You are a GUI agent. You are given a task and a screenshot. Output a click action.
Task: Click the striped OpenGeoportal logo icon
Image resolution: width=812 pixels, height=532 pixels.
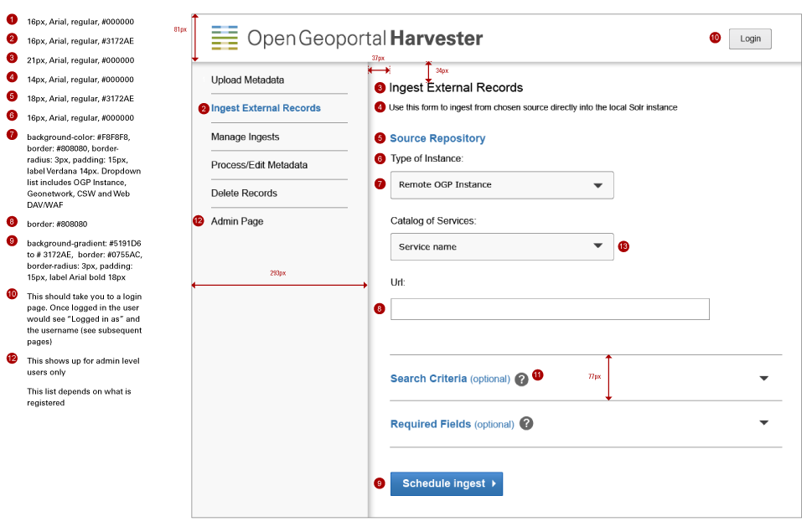point(225,38)
